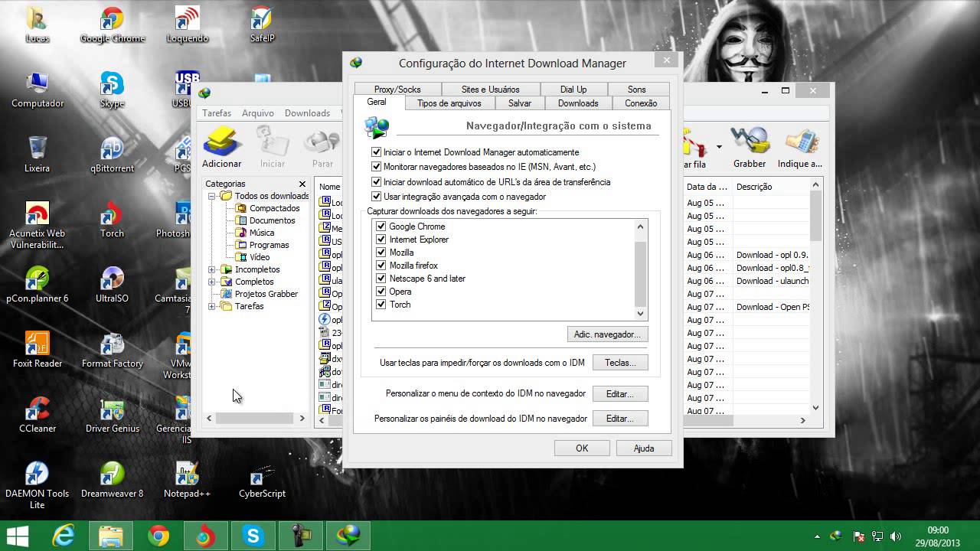Open Skype from the taskbar
The image size is (980, 551).
[253, 536]
